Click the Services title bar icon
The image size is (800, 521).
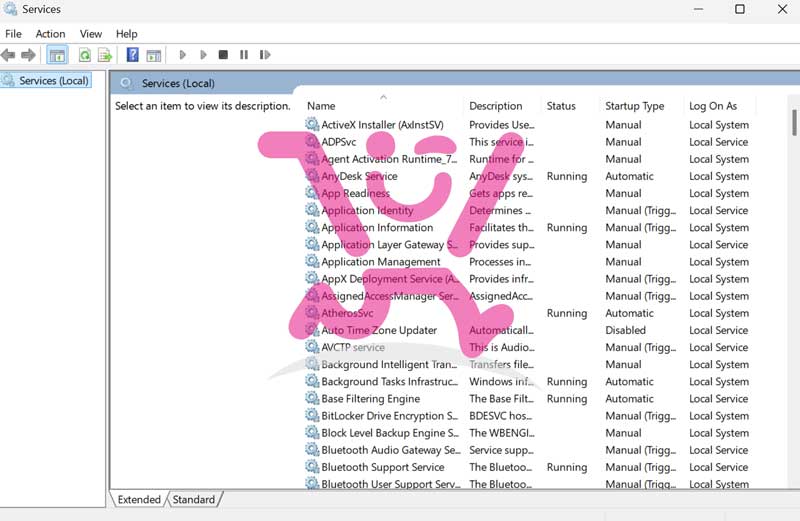tap(10, 9)
